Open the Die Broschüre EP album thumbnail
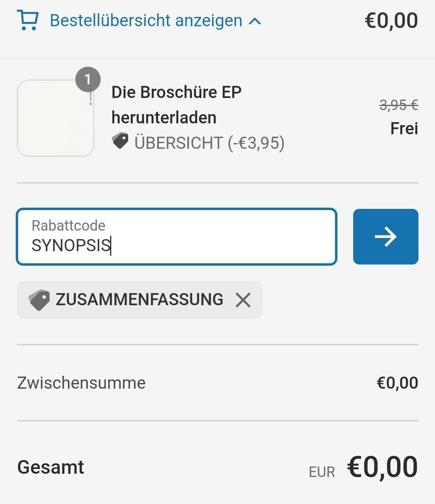Image resolution: width=435 pixels, height=504 pixels. click(56, 118)
